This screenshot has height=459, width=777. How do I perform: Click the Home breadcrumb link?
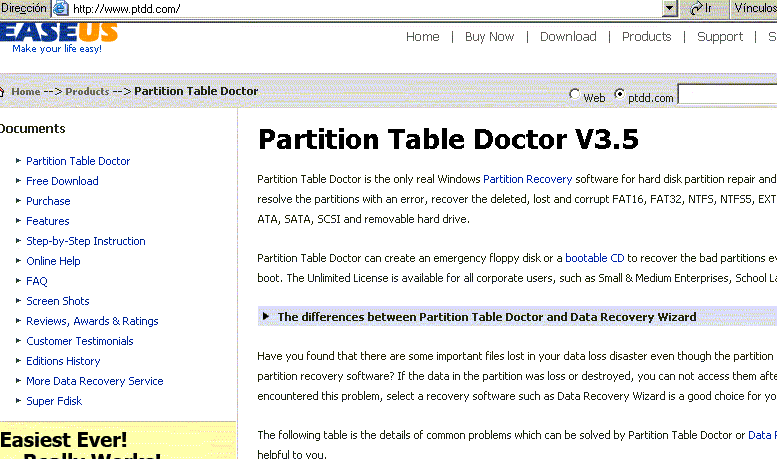coord(26,91)
